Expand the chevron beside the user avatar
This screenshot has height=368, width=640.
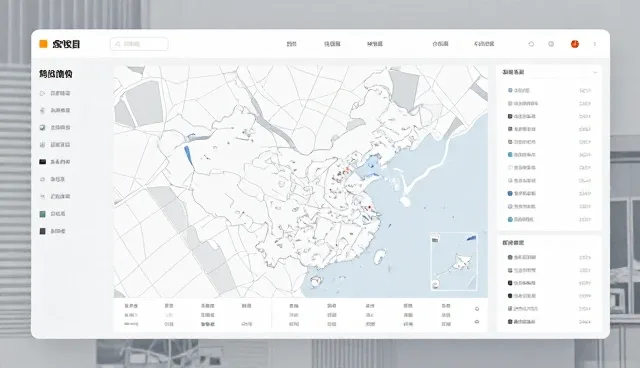pos(595,44)
